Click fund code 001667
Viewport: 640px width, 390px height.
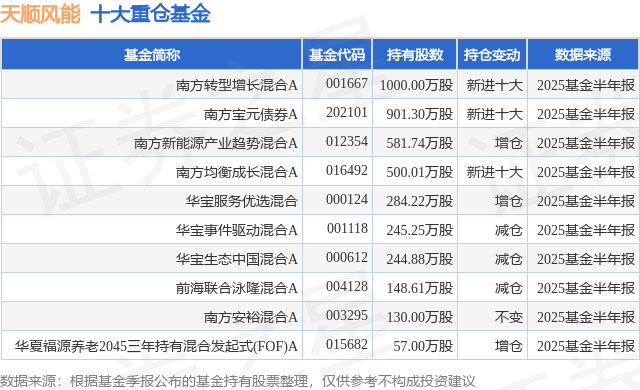(347, 84)
